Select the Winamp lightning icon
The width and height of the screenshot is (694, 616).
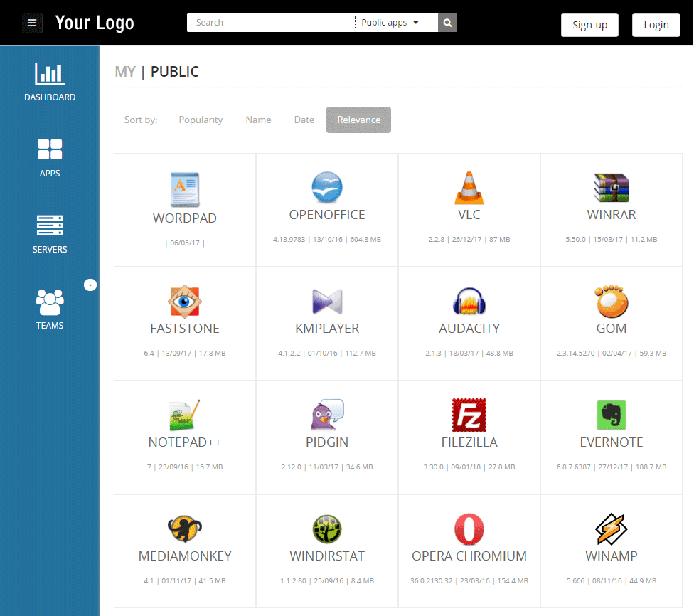pos(612,529)
